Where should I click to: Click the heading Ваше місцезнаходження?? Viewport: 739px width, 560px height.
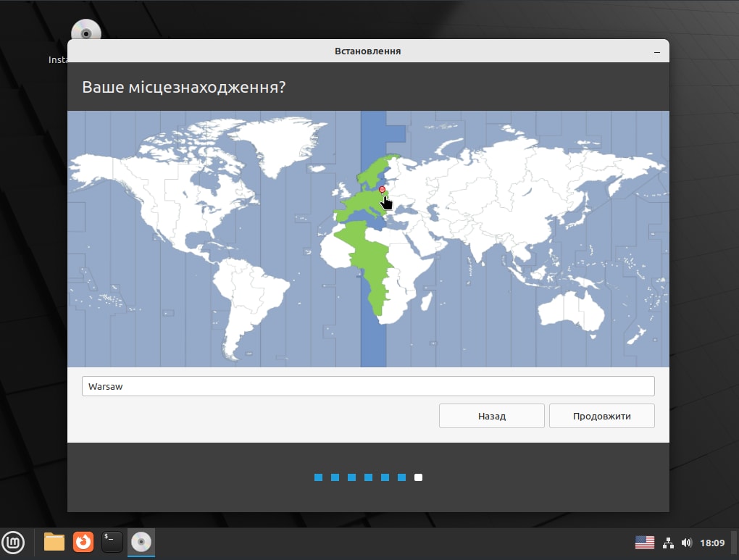[x=184, y=87]
